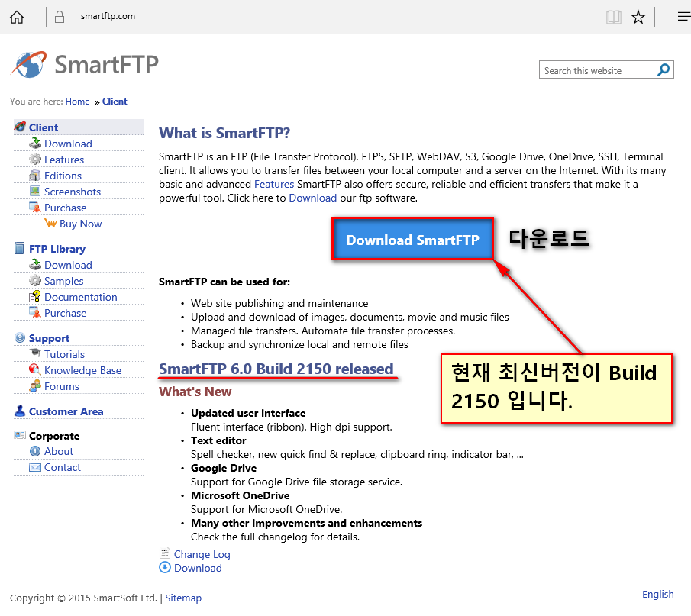This screenshot has width=691, height=616.
Task: Open the Documentation link
Action: pos(81,297)
